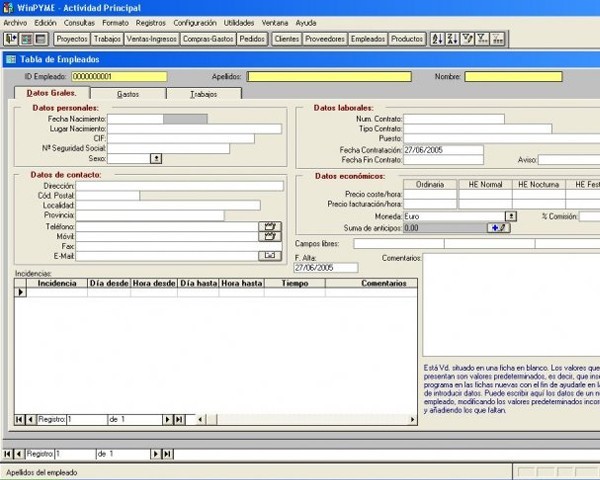Go to next employee record in bottom navigator
This screenshot has width=600, height=480.
[x=155, y=454]
